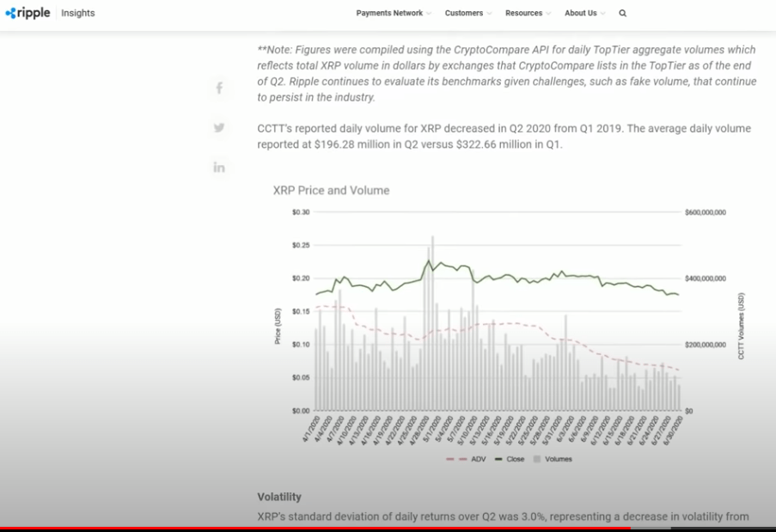Expand the Resources dropdown chevron

549,14
